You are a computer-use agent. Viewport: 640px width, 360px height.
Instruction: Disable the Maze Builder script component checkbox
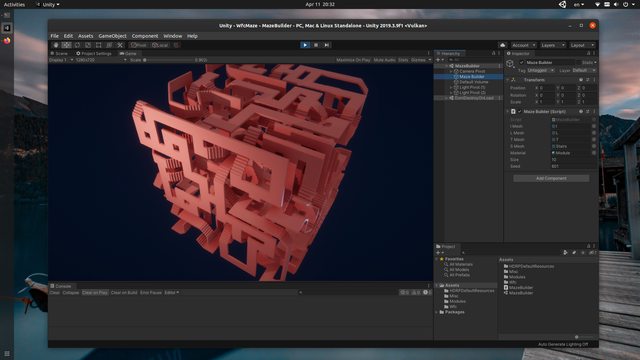(520, 111)
